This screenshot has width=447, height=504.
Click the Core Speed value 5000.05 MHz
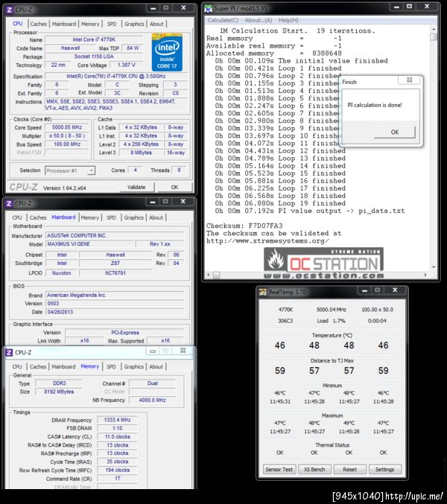67,127
